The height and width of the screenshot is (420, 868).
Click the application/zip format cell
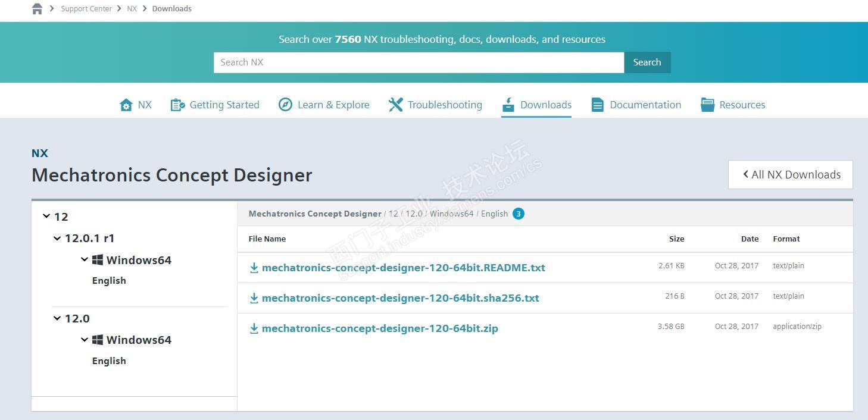797,327
